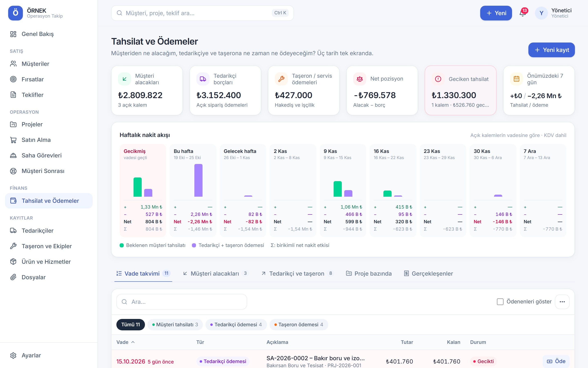Screen dimensions: 588x368
Task: Sort table by Vade column arrow
Action: click(133, 342)
